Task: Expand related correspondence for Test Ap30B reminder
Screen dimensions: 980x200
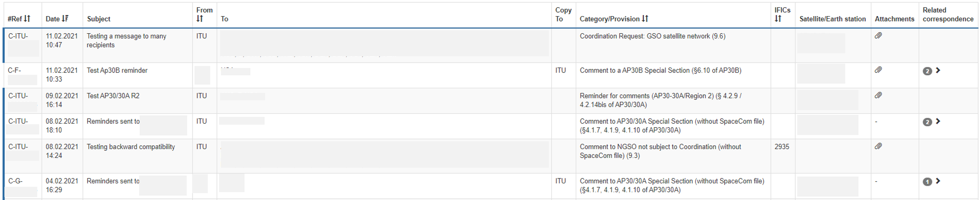Action: [x=938, y=70]
